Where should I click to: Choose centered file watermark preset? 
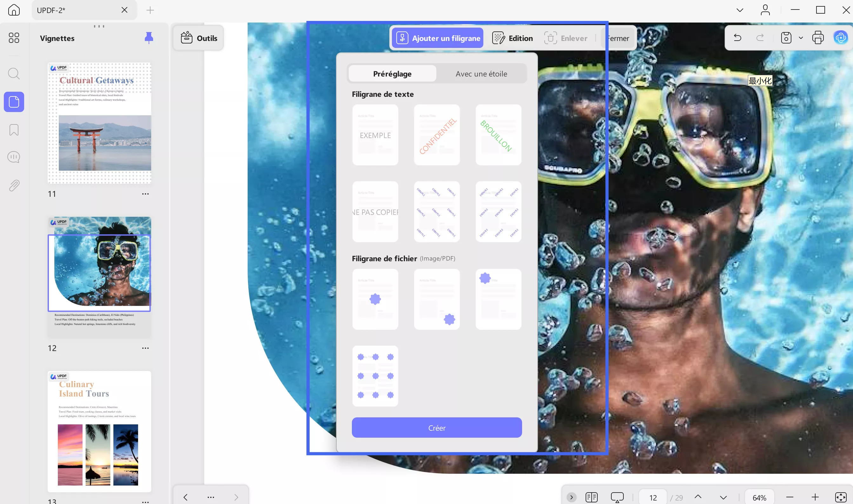tap(375, 299)
